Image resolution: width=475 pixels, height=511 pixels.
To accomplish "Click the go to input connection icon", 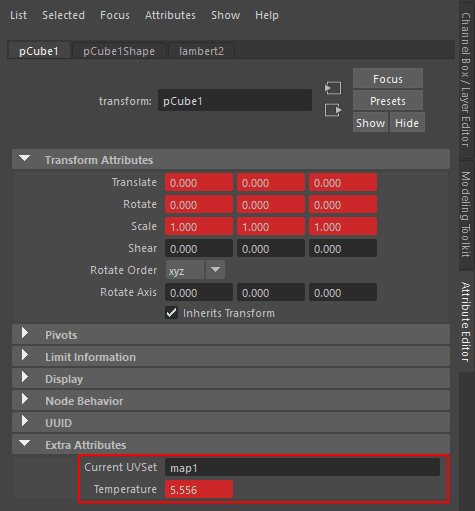I will 333,88.
